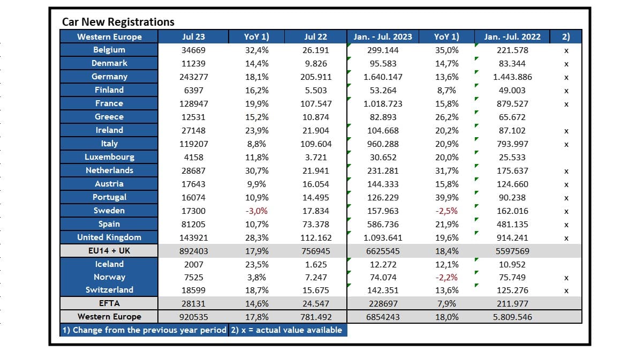Click Sweden's red -2,5% value
Image resolution: width=644 pixels, height=350 pixels.
446,211
